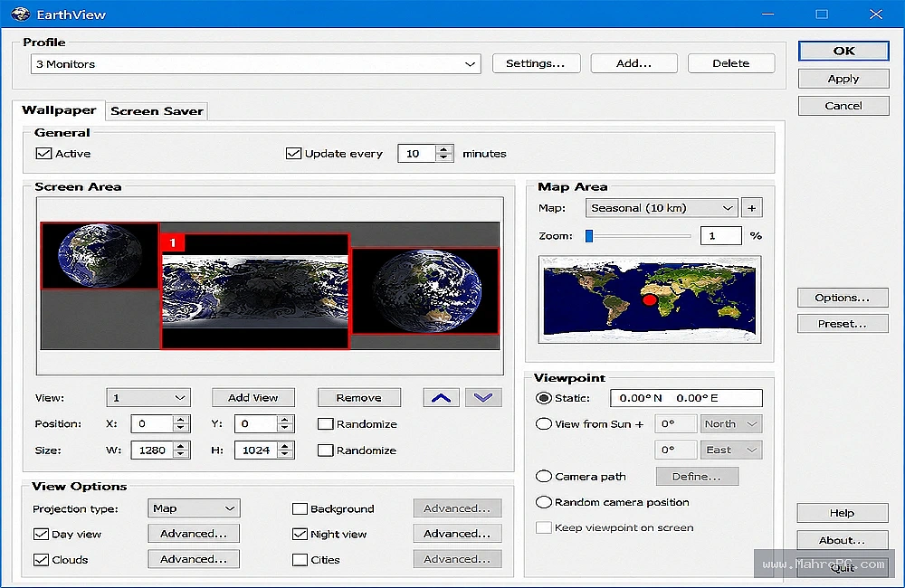The image size is (905, 588).
Task: Increase the Position X value spinner
Action: pos(181,420)
